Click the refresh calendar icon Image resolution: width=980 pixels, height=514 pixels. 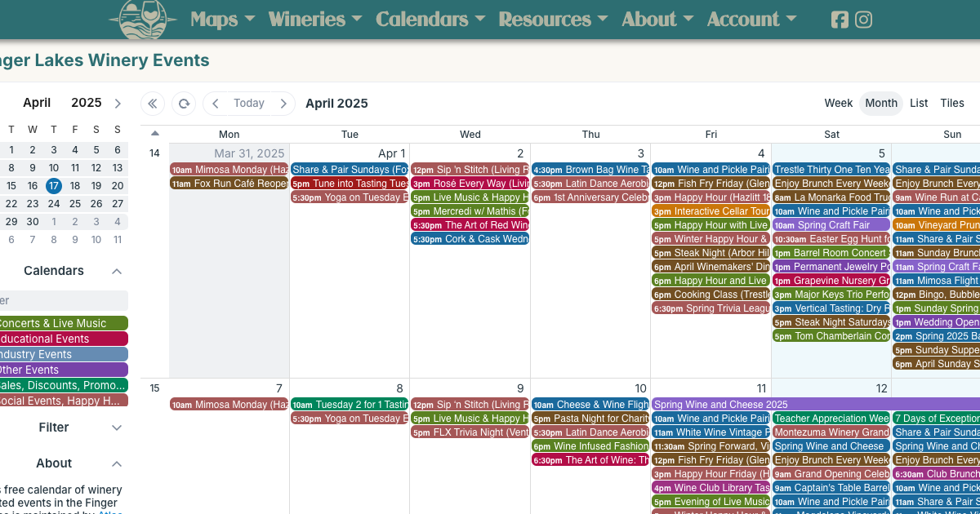point(184,104)
